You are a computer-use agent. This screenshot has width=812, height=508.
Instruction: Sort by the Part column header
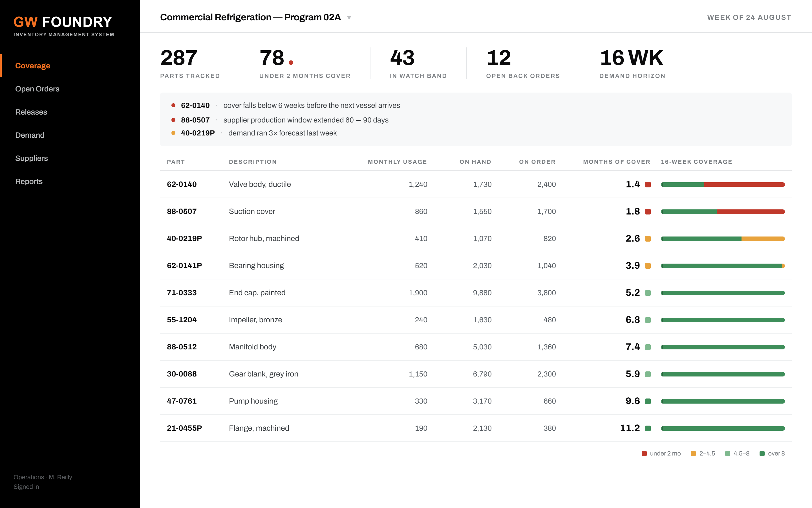pyautogui.click(x=176, y=162)
